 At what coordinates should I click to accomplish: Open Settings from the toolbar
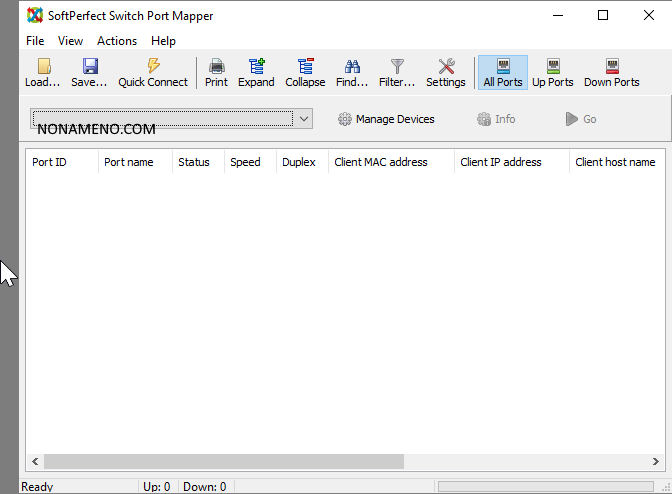(x=446, y=67)
